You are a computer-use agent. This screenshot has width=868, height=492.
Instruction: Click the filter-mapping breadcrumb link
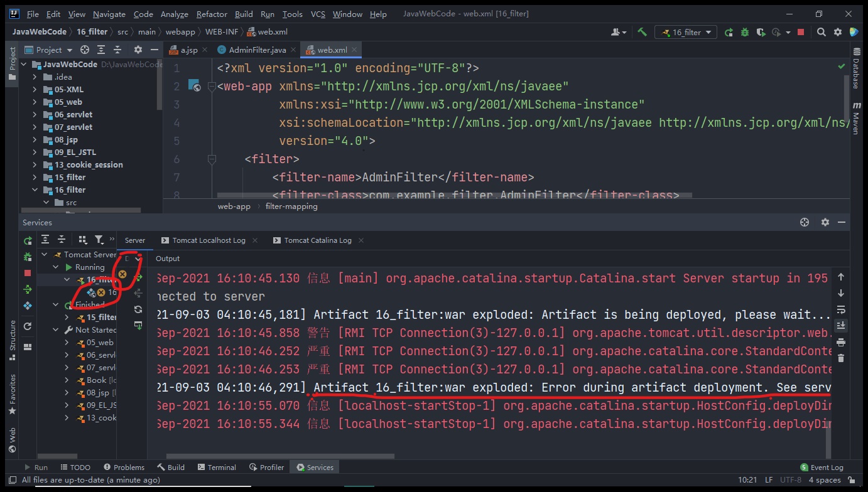[291, 206]
